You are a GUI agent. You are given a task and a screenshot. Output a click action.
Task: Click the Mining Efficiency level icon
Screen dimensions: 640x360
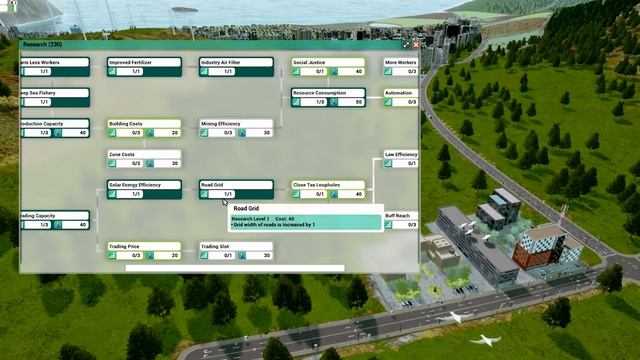204,133
